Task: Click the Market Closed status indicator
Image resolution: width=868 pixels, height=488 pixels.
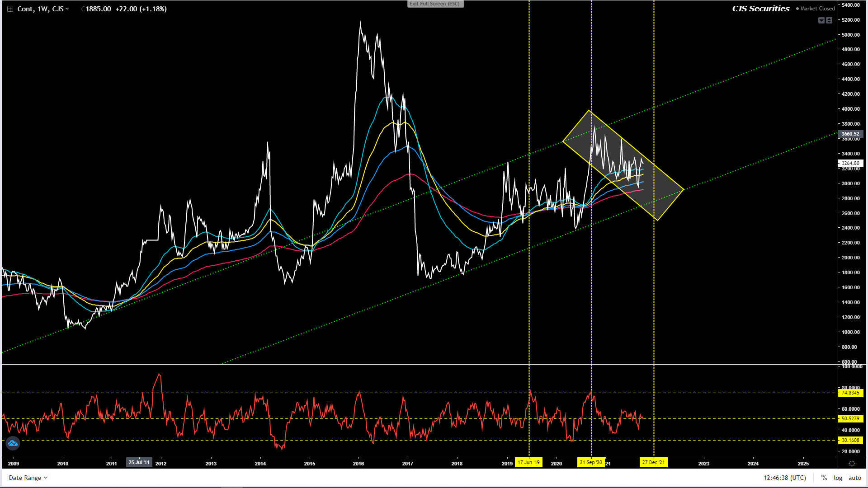Action: [815, 9]
